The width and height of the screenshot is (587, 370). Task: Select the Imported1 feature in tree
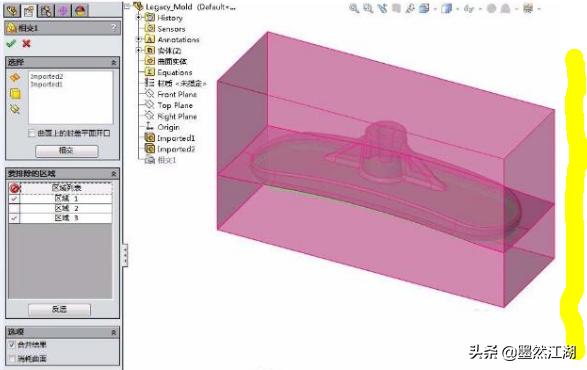point(176,138)
